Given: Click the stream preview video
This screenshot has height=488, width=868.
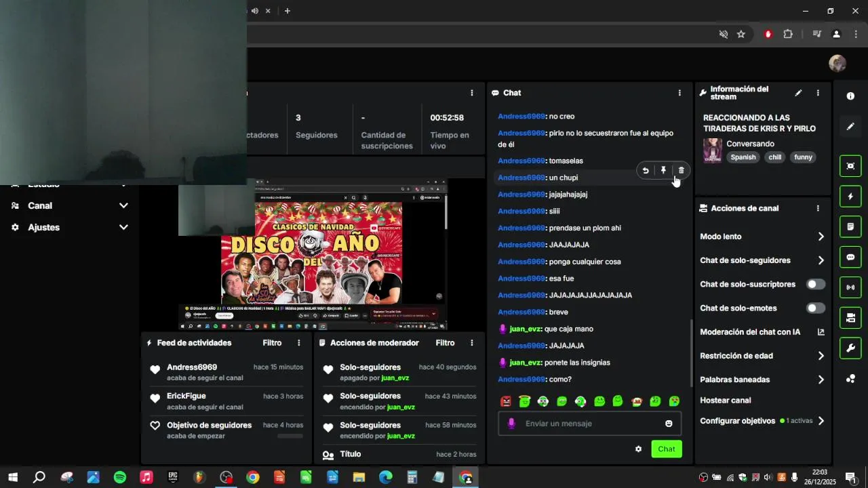Looking at the screenshot, I should click(313, 254).
